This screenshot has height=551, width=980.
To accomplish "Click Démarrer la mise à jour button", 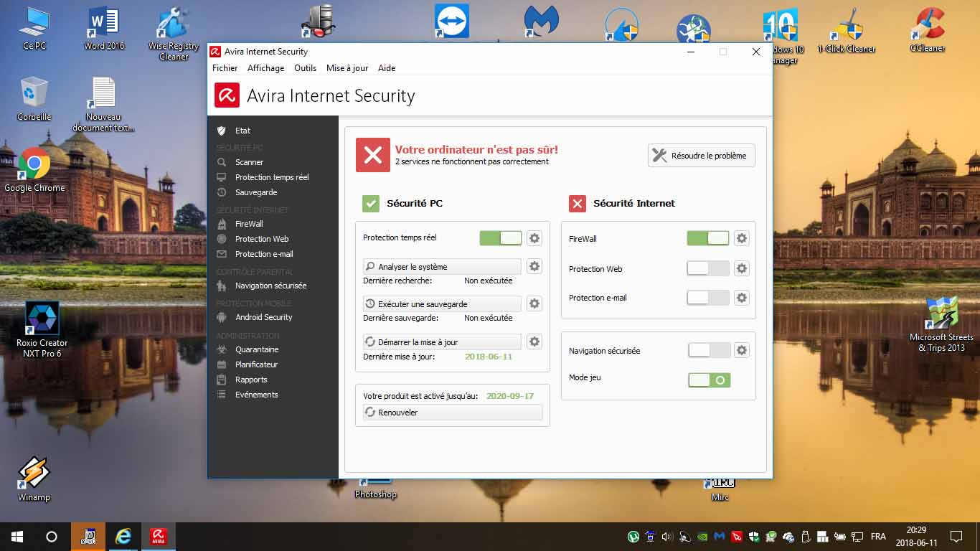I will click(x=442, y=342).
